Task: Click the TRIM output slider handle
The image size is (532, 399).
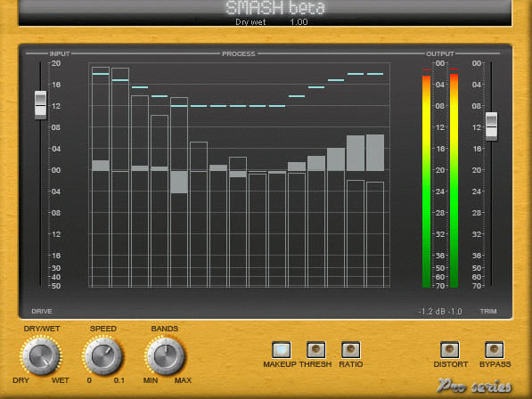Action: (x=492, y=126)
